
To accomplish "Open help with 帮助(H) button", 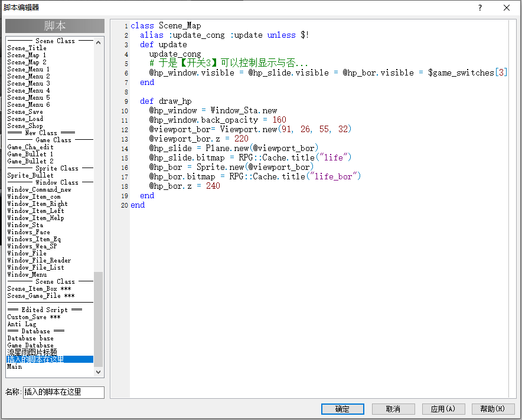I will coord(493,409).
